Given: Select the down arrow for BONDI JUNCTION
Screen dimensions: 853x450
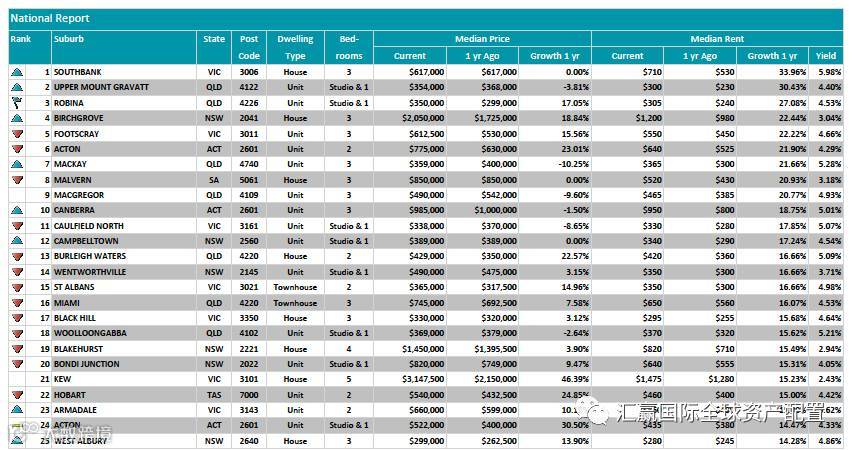Looking at the screenshot, I should (x=17, y=364).
